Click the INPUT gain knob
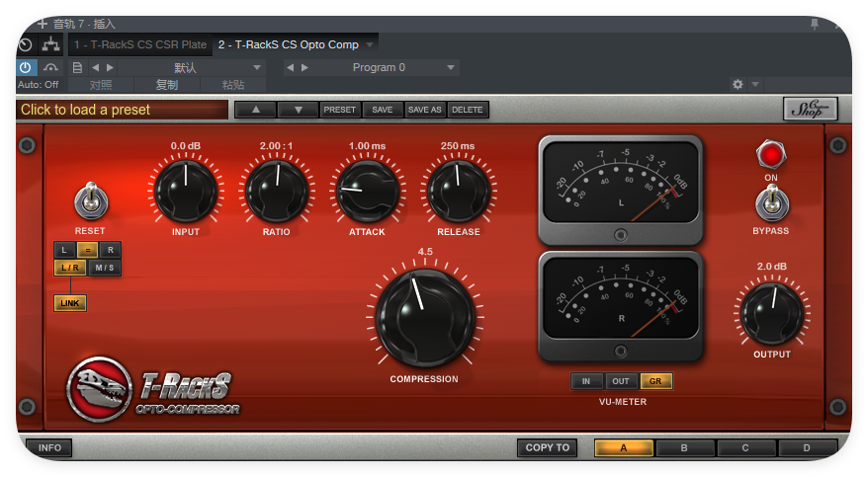868x477 pixels. click(x=186, y=192)
